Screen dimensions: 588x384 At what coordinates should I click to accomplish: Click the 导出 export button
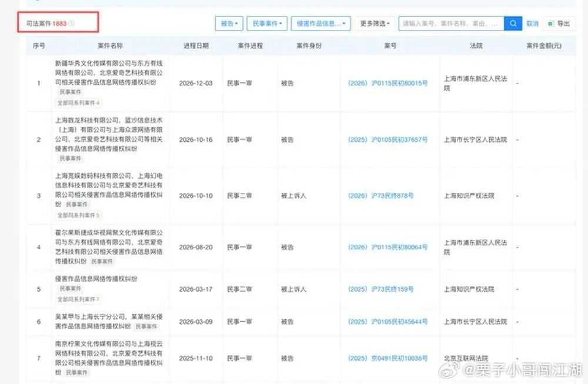point(559,24)
